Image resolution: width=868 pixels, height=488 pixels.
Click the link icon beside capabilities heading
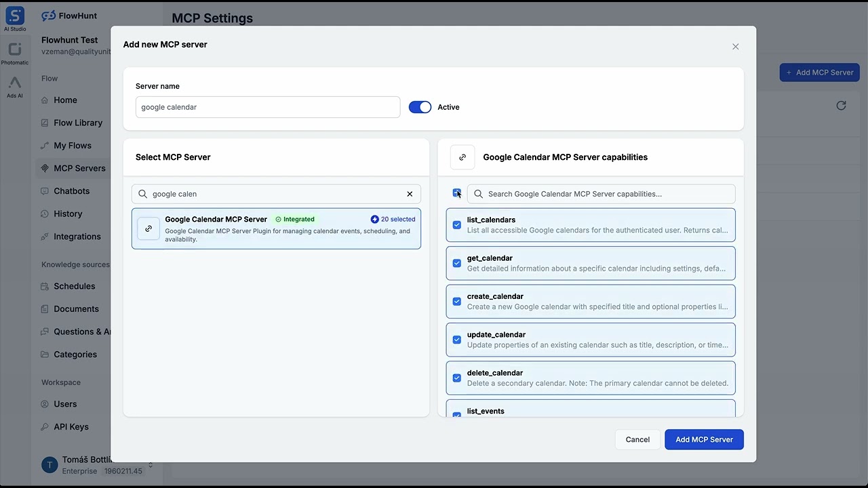[x=462, y=157]
